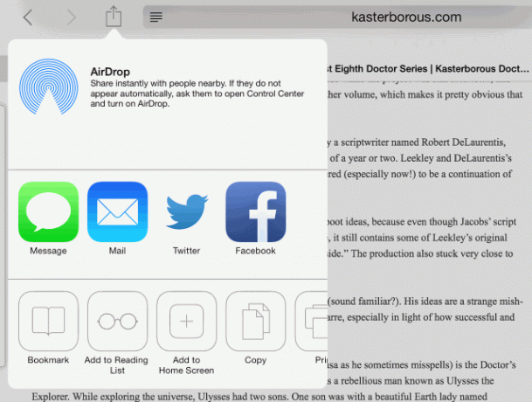
Task: Share the page via Message
Action: tap(49, 211)
